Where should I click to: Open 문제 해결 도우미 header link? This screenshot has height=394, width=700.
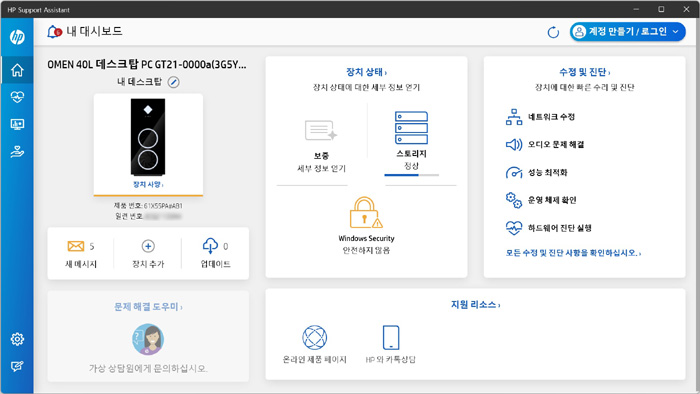[x=148, y=307]
